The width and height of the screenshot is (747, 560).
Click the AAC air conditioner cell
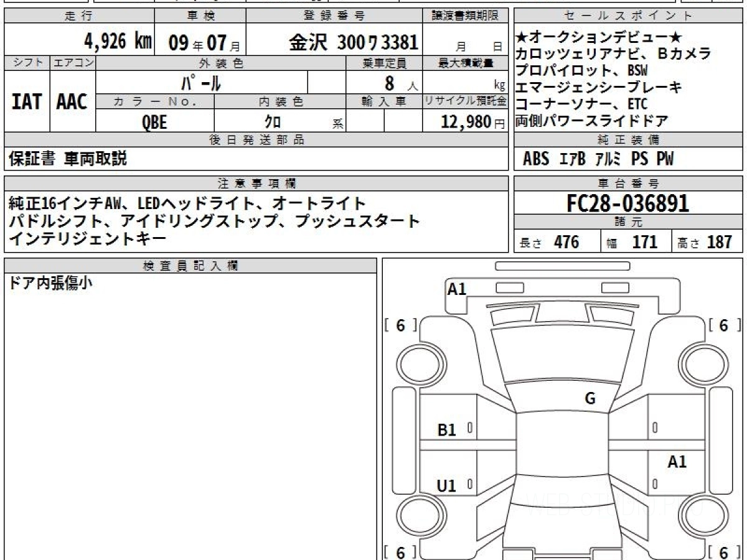[72, 101]
